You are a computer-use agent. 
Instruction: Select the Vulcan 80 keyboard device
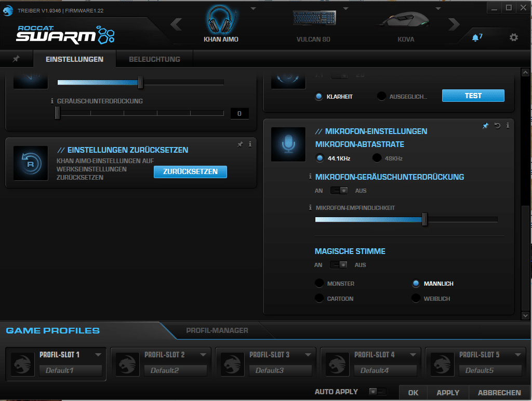coord(313,26)
